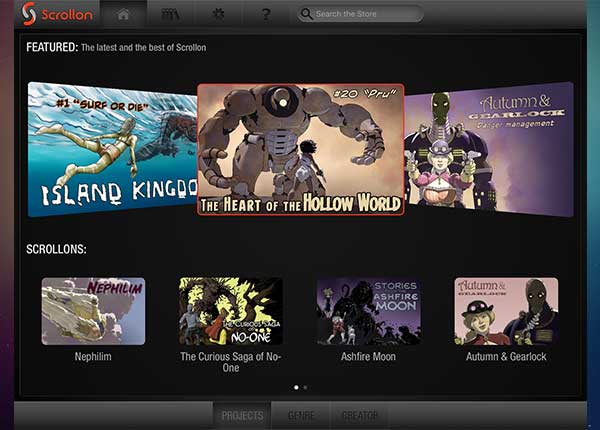Switch to the Genre tab
The width and height of the screenshot is (600, 430).
coord(301,415)
